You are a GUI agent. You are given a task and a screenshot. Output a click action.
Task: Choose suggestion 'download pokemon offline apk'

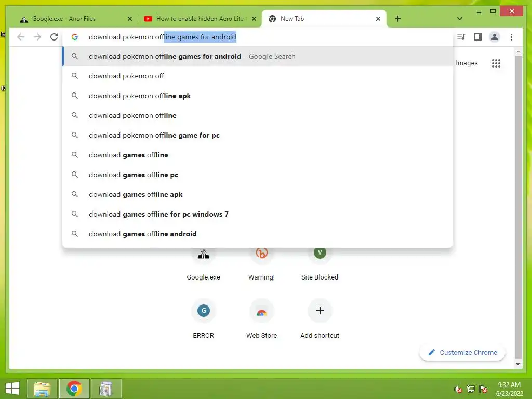pyautogui.click(x=258, y=96)
